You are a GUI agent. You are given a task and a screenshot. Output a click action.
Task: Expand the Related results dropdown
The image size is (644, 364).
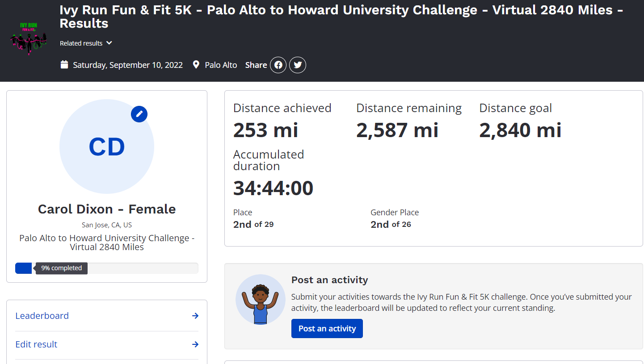point(86,43)
